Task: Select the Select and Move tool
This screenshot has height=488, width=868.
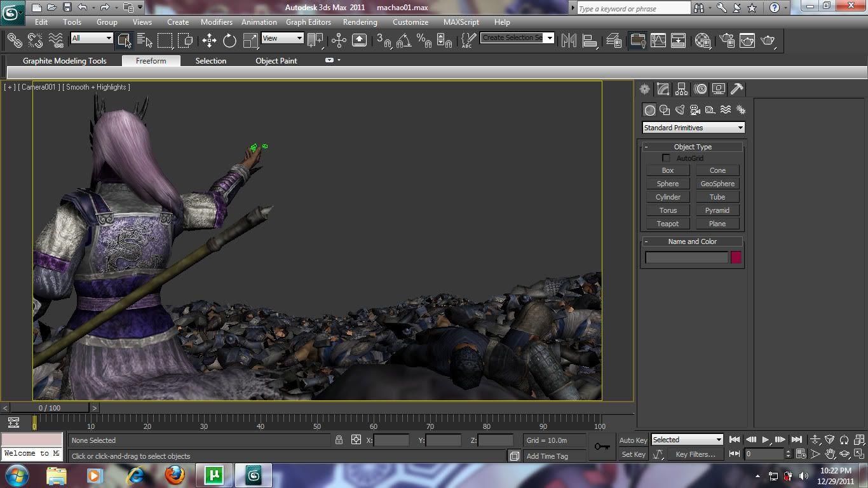Action: click(x=209, y=40)
